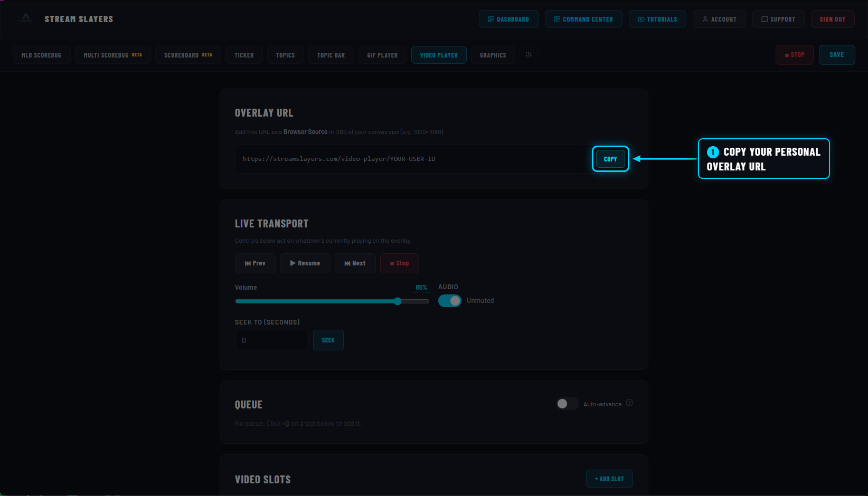Open the Dashboard page
The height and width of the screenshot is (496, 868).
[508, 19]
